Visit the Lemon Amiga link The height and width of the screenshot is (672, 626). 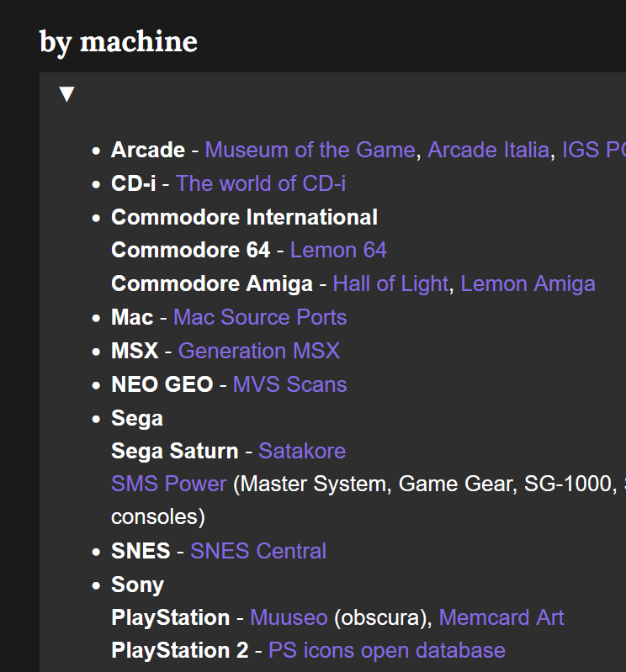coord(528,283)
